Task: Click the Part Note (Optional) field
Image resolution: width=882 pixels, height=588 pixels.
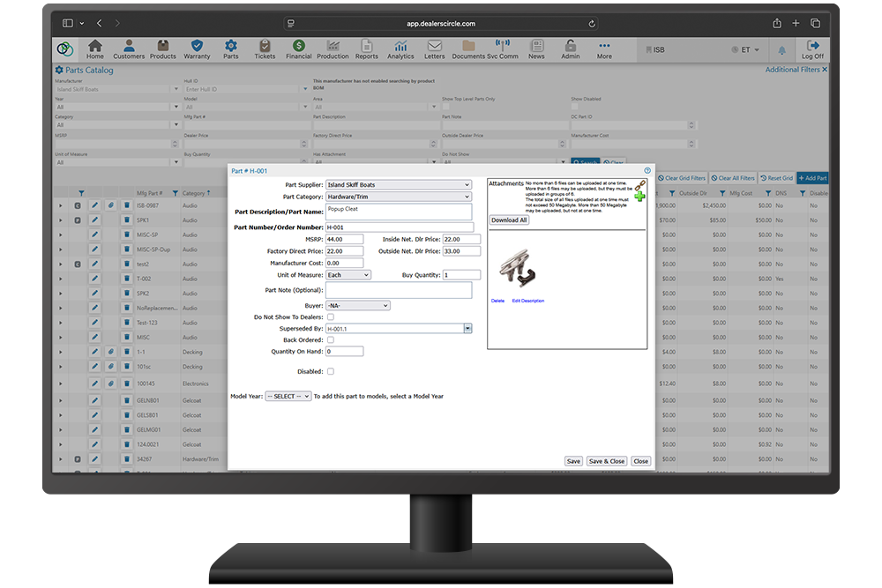Action: 399,290
